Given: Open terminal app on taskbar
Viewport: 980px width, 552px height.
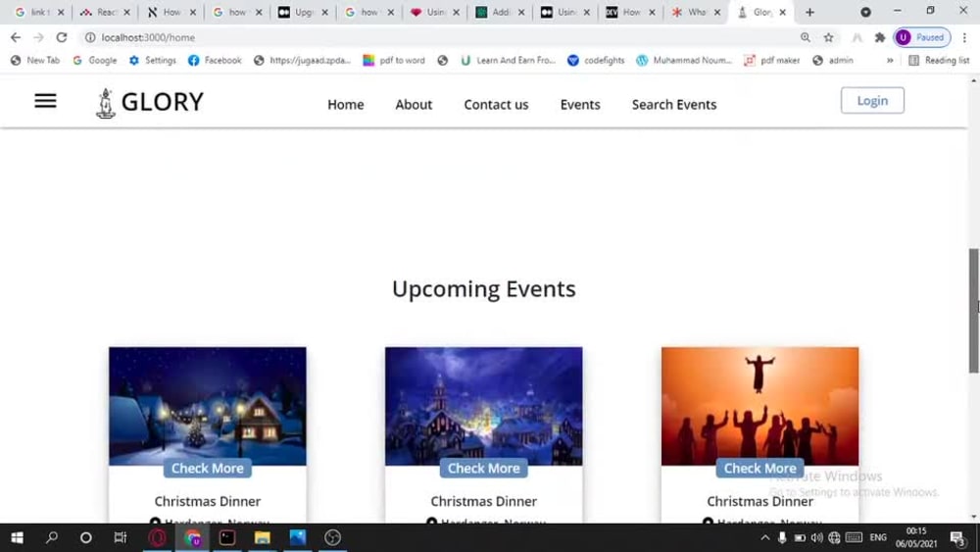Looking at the screenshot, I should coord(227,537).
